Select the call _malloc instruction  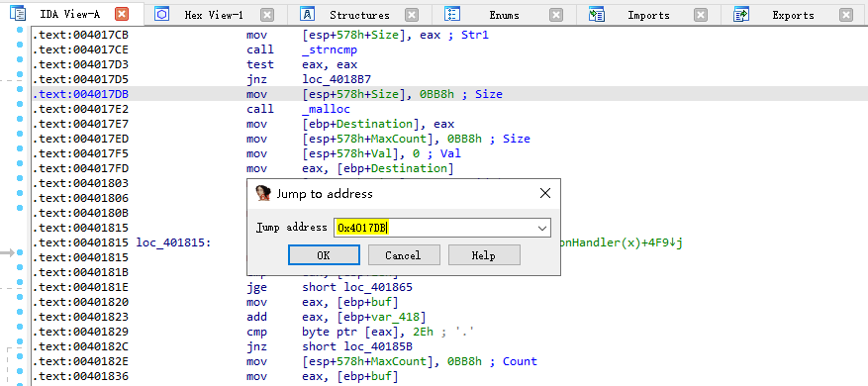(x=298, y=109)
